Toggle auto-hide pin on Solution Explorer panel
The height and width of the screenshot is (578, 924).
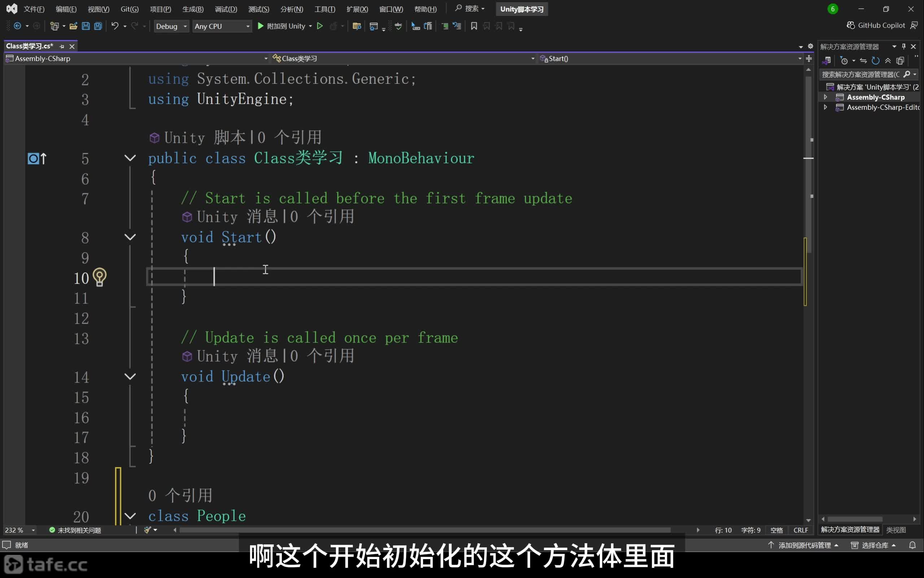point(904,46)
